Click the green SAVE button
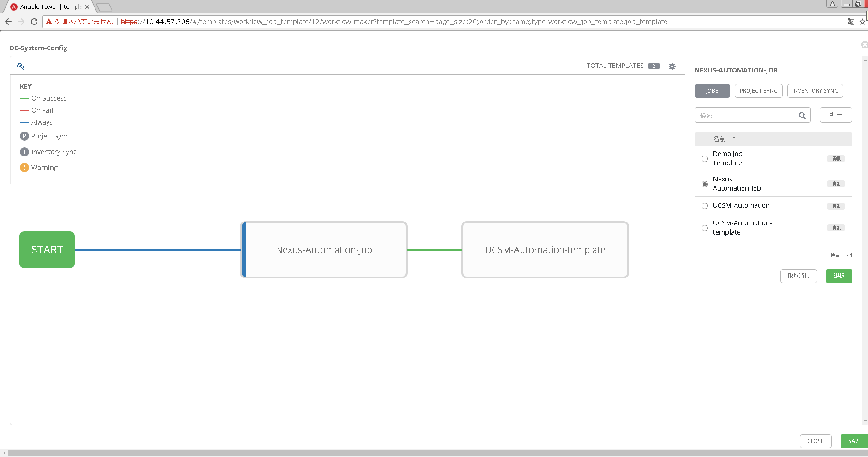Screen dimensions: 868x457 click(x=854, y=441)
